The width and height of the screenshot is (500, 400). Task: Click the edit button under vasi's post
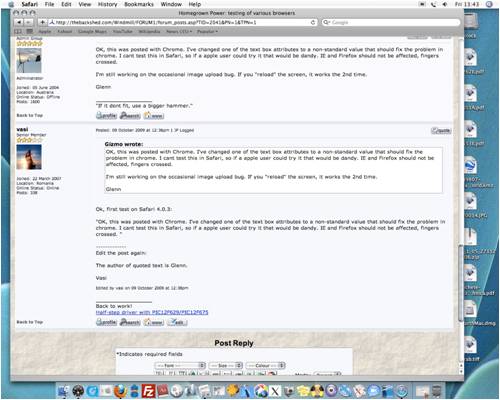177,322
